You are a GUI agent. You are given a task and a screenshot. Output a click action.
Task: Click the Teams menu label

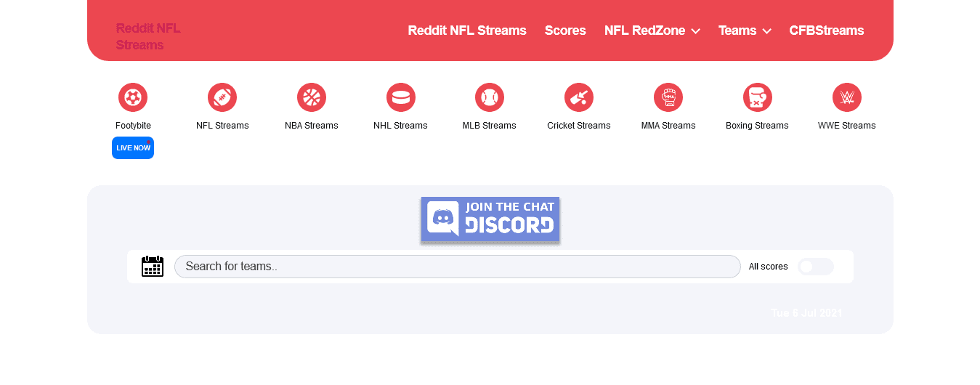tap(737, 31)
